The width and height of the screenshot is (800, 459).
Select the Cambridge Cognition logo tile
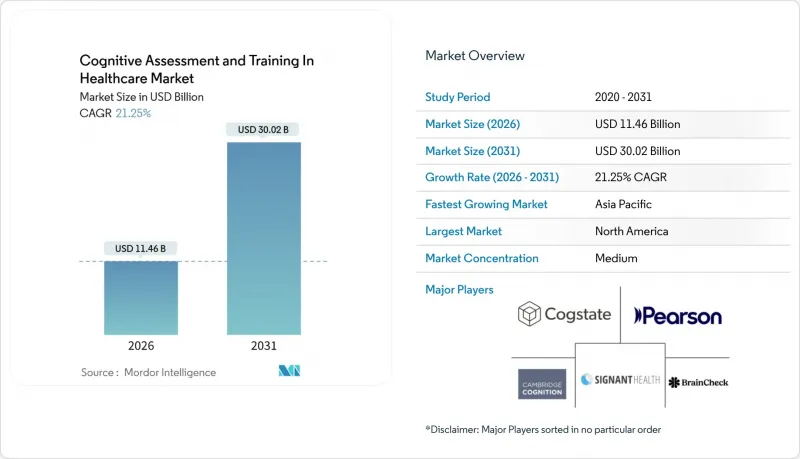[x=542, y=384]
